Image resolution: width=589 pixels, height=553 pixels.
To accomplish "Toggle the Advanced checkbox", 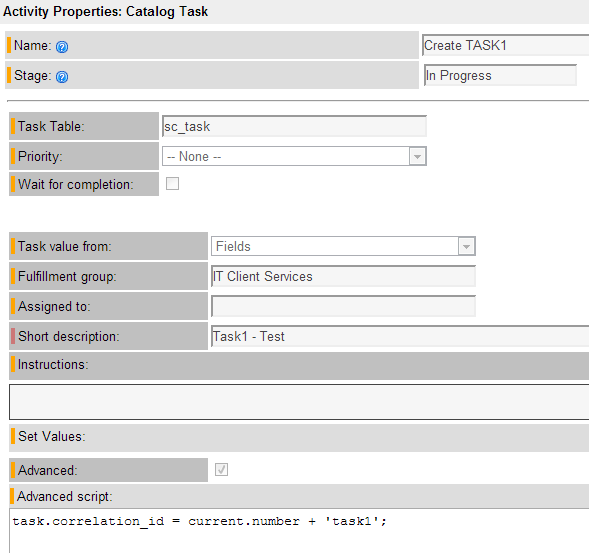I will coord(221,470).
